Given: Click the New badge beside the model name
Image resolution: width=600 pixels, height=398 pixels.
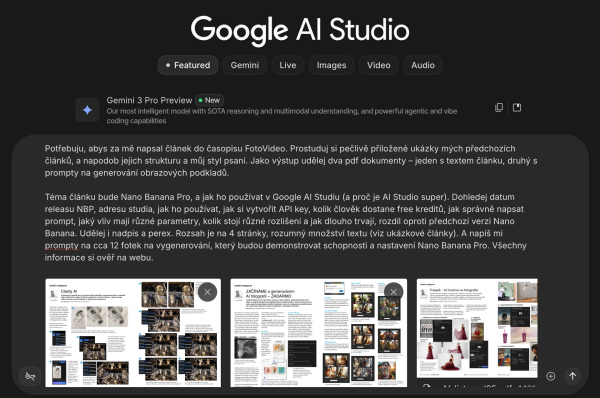Looking at the screenshot, I should tap(209, 100).
